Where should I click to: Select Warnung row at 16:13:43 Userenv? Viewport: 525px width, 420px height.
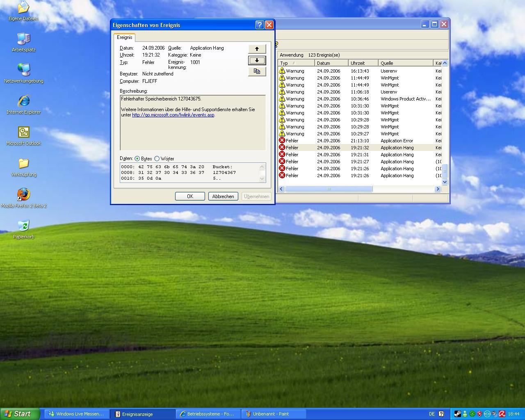[360, 71]
